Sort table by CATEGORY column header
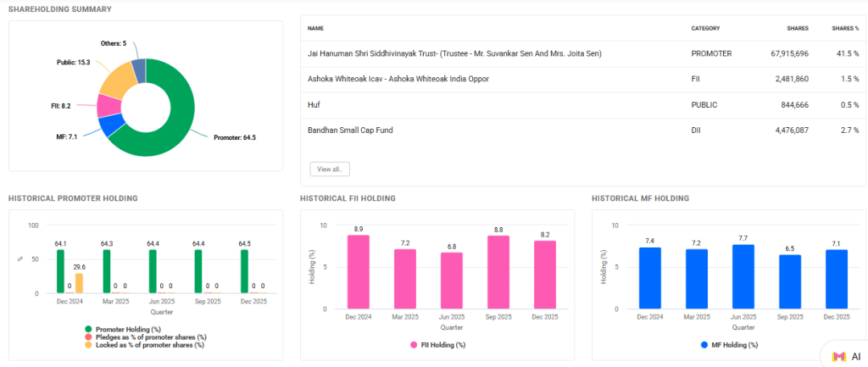 [705, 28]
